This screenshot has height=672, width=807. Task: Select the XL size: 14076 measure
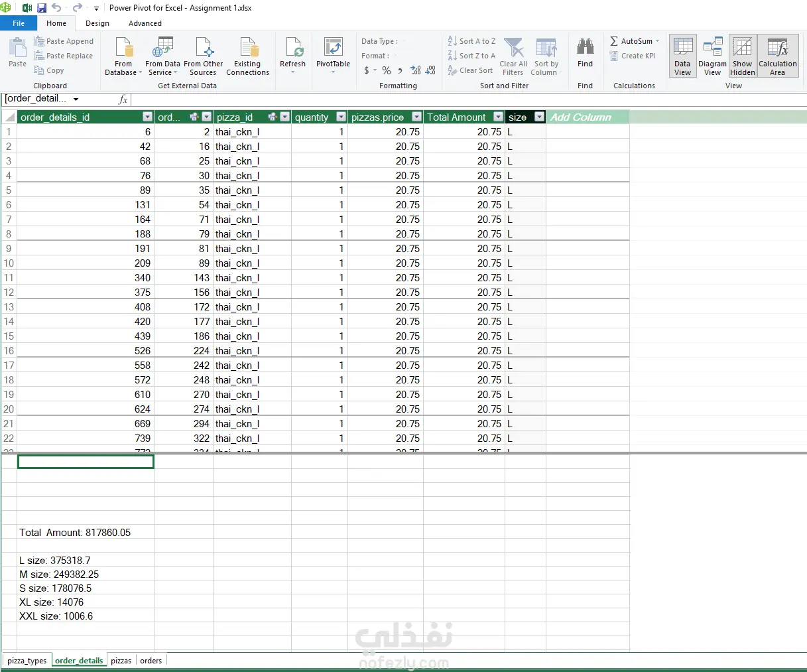[x=86, y=602]
